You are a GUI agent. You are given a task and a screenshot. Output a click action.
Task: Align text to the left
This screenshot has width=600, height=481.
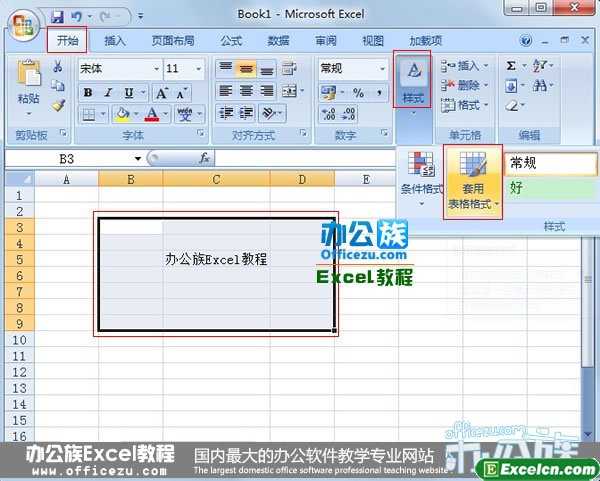tap(226, 91)
